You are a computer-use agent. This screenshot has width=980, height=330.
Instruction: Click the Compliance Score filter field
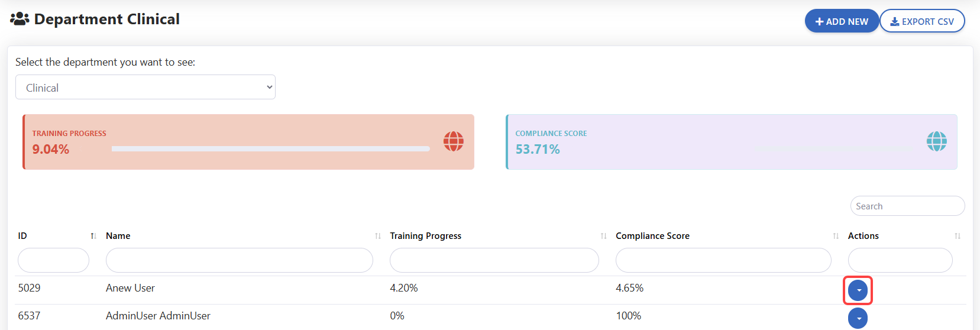pos(723,260)
